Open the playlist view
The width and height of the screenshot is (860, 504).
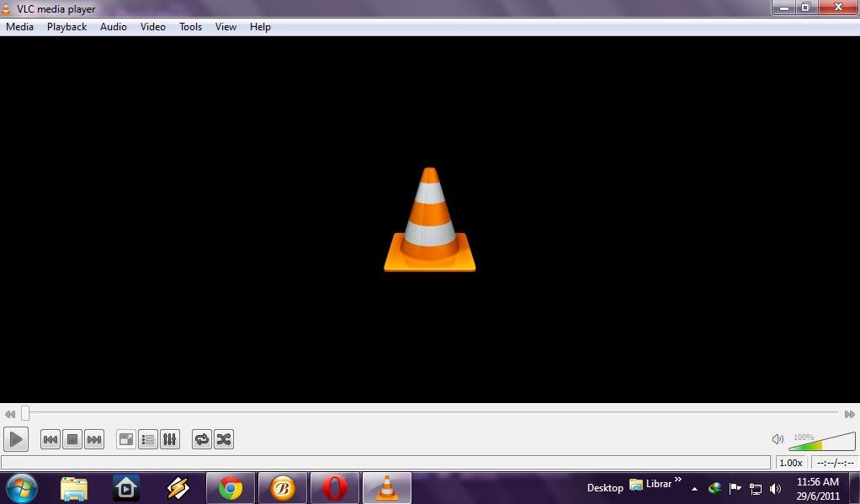click(x=147, y=438)
